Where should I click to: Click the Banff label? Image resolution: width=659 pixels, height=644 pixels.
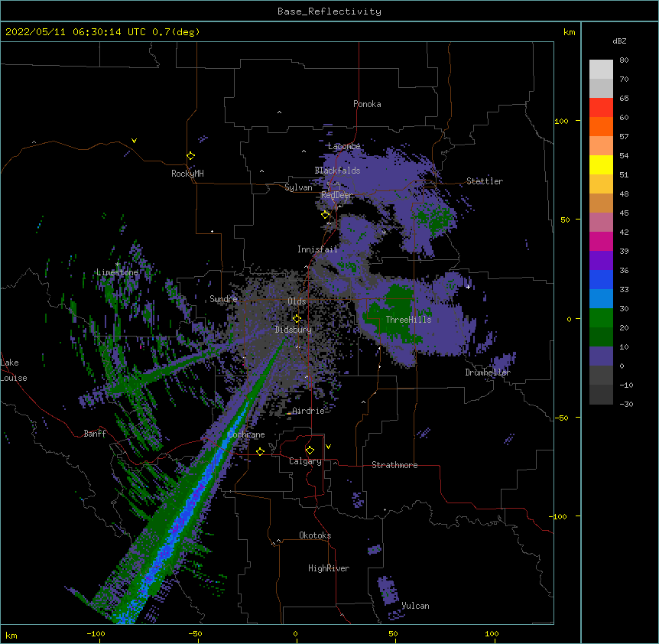click(95, 434)
